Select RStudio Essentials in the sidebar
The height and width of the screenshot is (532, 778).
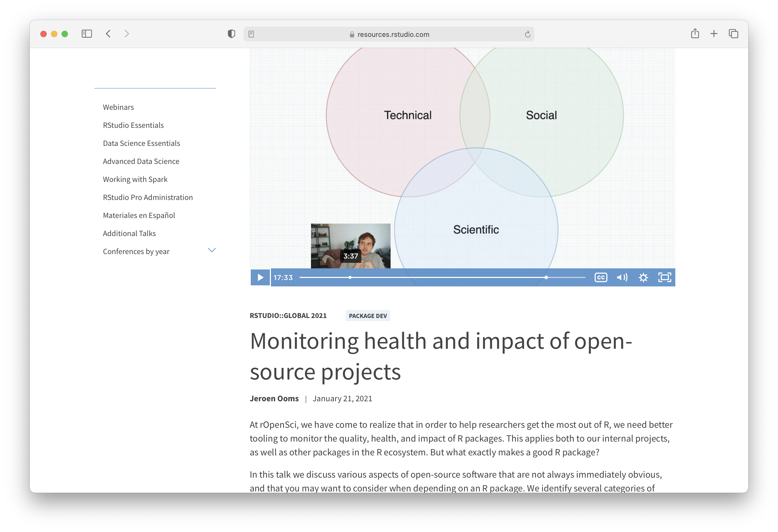click(x=133, y=125)
